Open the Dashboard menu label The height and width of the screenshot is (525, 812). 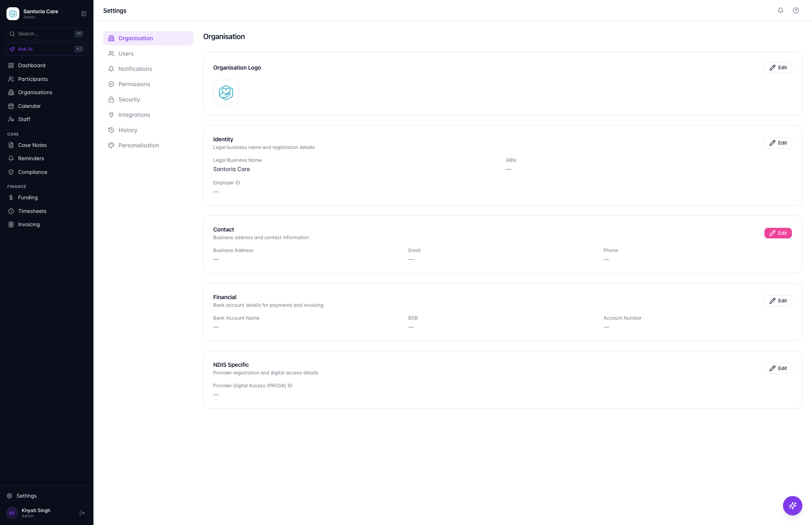[x=32, y=65]
